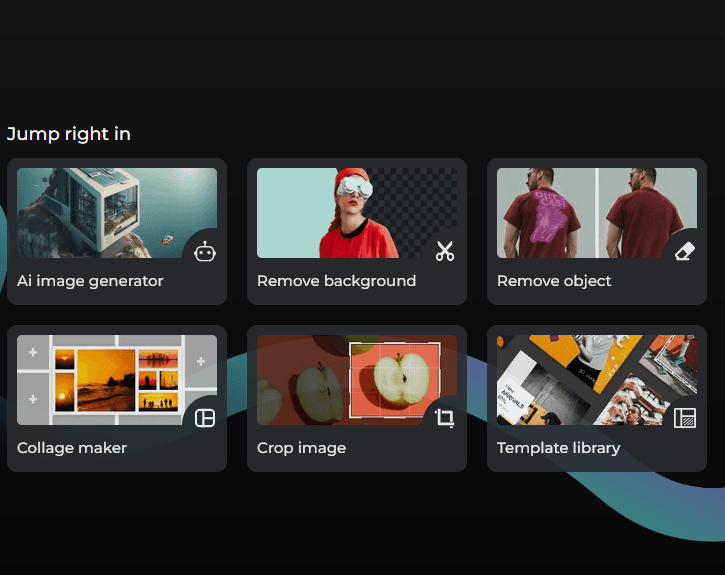Click the robot icon on AI image generator
The width and height of the screenshot is (725, 575).
(205, 252)
